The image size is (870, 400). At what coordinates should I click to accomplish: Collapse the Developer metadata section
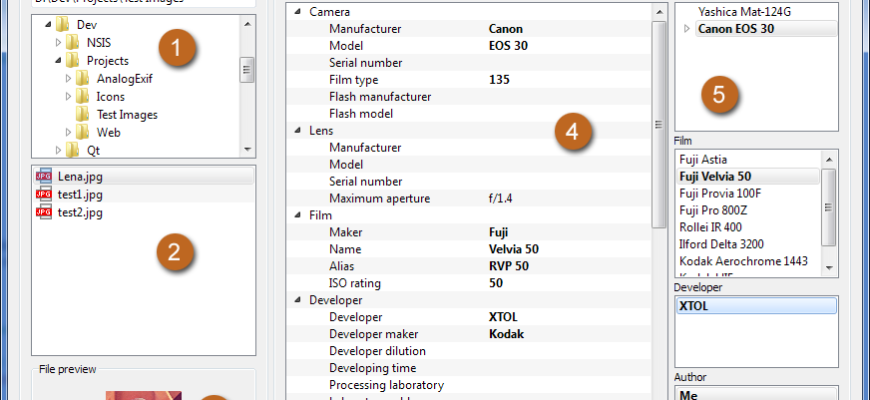coord(297,300)
